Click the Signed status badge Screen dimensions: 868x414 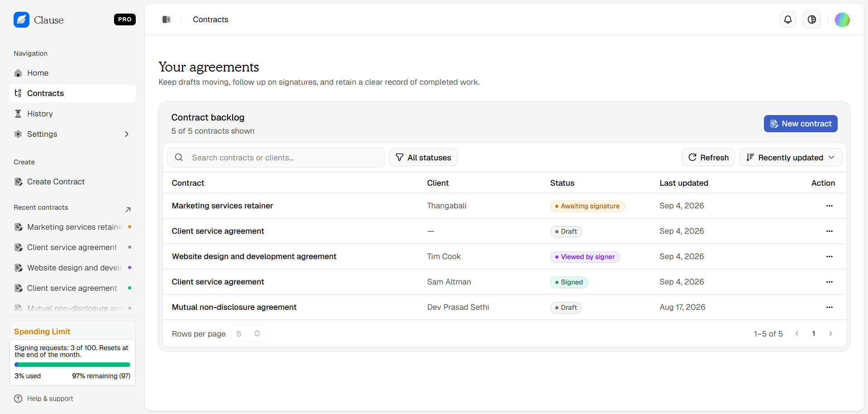coord(569,282)
